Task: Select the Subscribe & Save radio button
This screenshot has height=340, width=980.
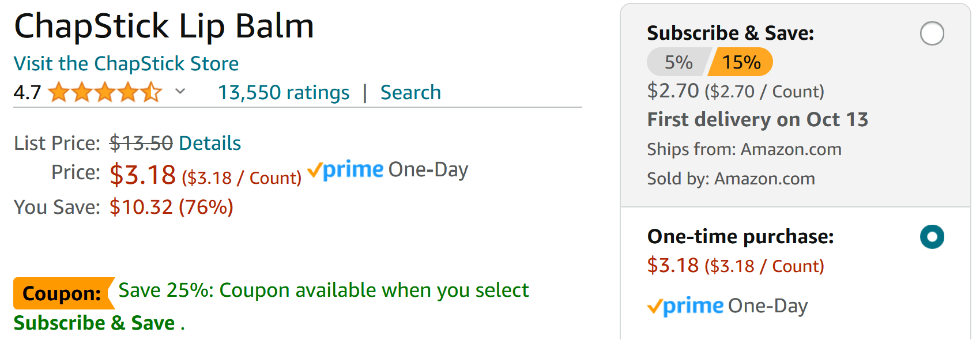Action: [x=932, y=33]
